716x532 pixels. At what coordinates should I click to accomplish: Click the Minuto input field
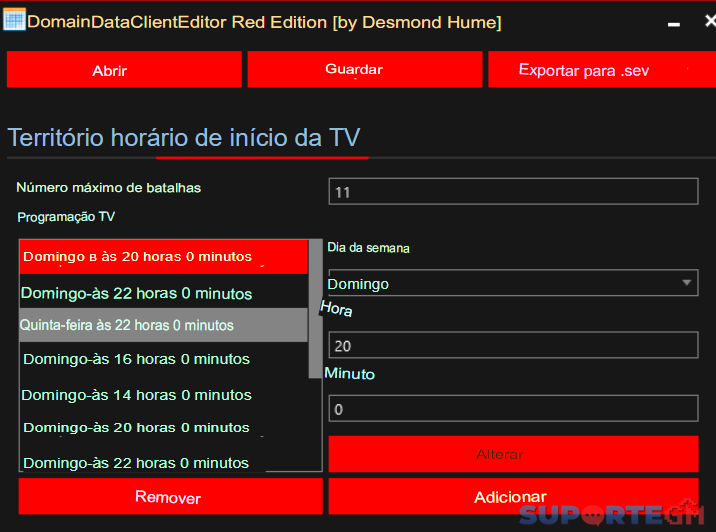point(513,408)
